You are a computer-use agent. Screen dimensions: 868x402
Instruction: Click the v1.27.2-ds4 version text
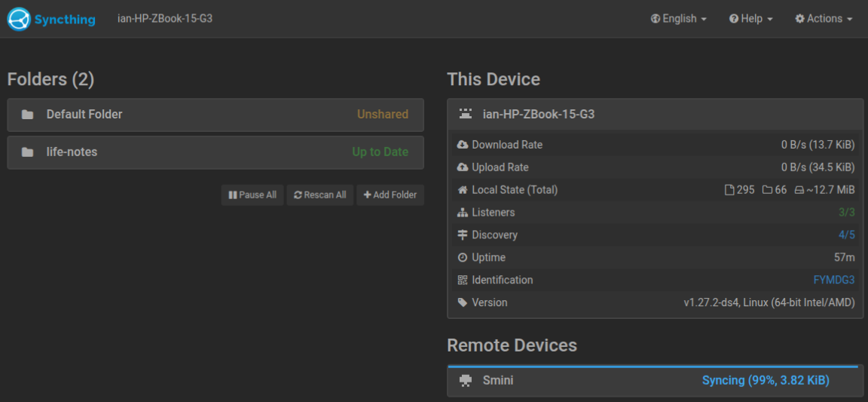[769, 302]
